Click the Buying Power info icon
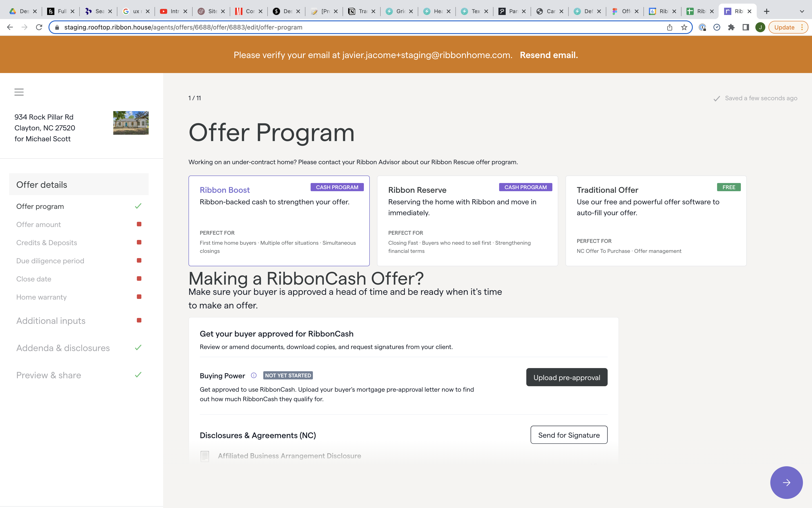Screen dimensions: 812x508 [x=254, y=375]
